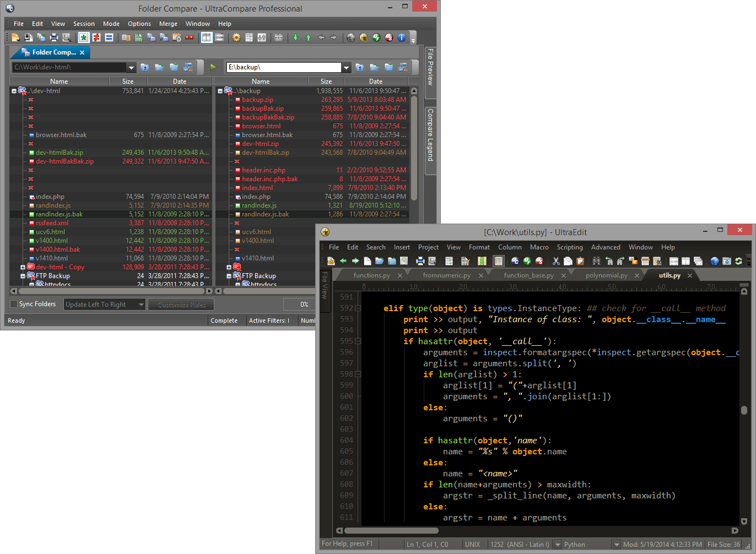756x554 pixels.
Task: Toggle show all files green asterisk filter
Action: coord(83,37)
